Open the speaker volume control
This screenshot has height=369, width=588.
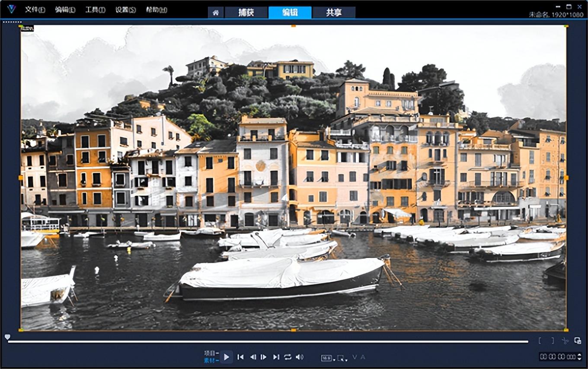[299, 357]
